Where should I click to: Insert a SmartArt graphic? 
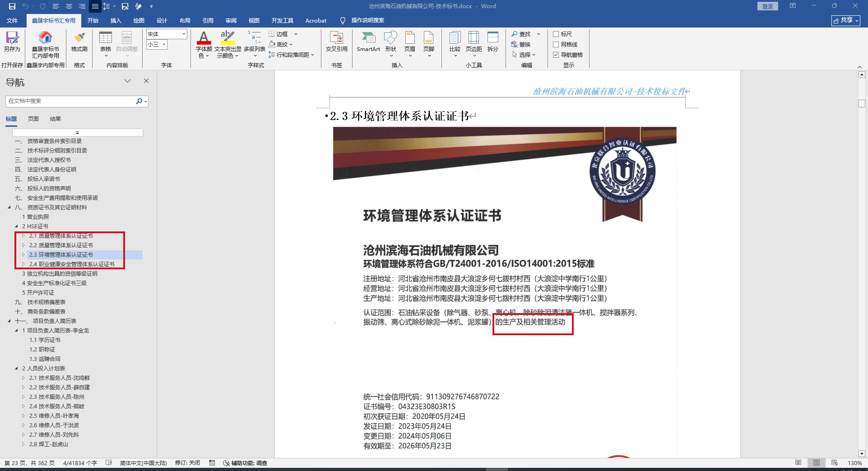point(368,42)
